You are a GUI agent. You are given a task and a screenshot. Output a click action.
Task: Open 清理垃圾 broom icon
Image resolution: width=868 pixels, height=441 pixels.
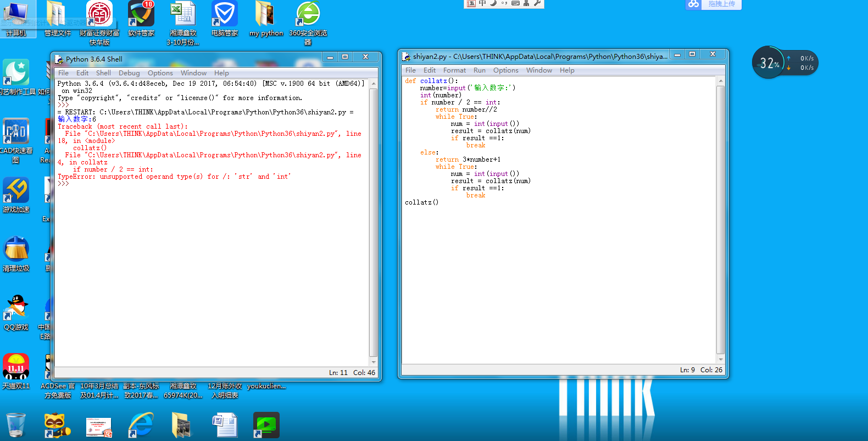coord(16,253)
